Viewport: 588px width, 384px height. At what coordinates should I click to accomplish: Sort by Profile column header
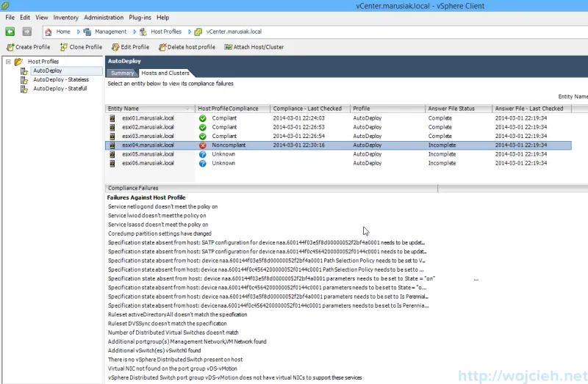tap(388, 109)
